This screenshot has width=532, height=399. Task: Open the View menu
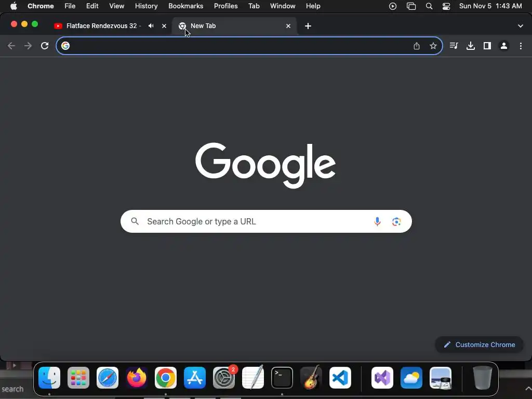tap(117, 6)
